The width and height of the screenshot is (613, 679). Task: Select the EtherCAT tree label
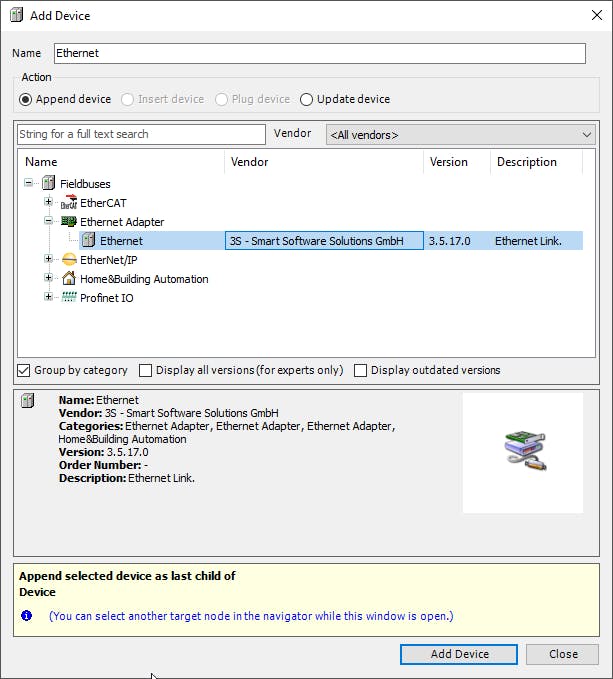tap(103, 203)
